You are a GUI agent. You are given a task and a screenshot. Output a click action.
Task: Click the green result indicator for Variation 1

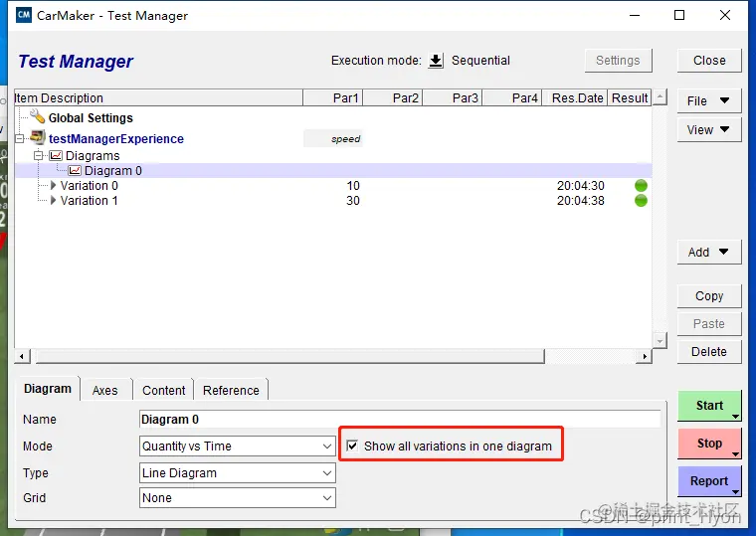[x=641, y=201]
